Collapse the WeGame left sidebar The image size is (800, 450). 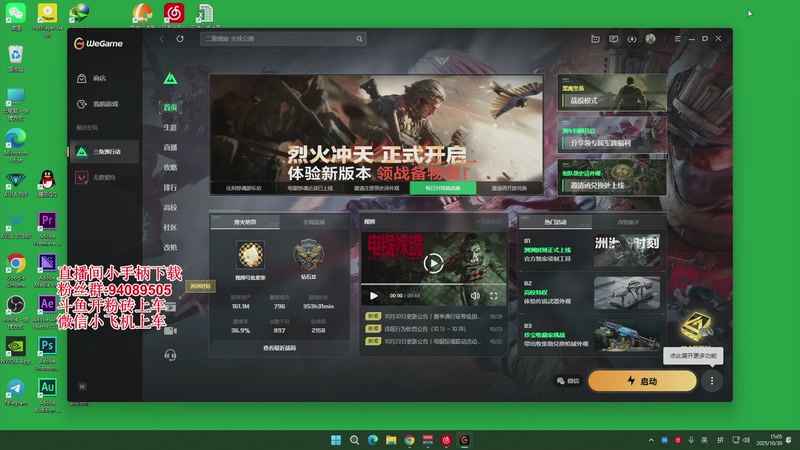tap(82, 387)
